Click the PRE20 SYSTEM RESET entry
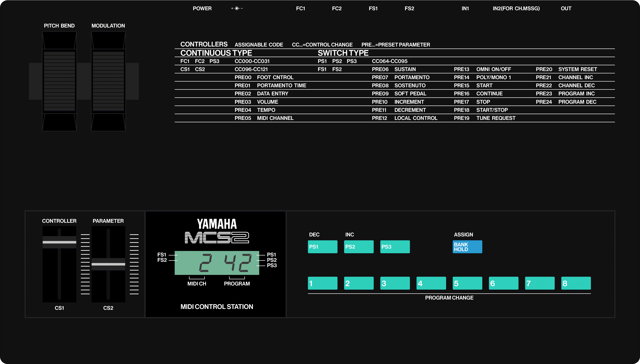The width and height of the screenshot is (640, 364). click(566, 69)
